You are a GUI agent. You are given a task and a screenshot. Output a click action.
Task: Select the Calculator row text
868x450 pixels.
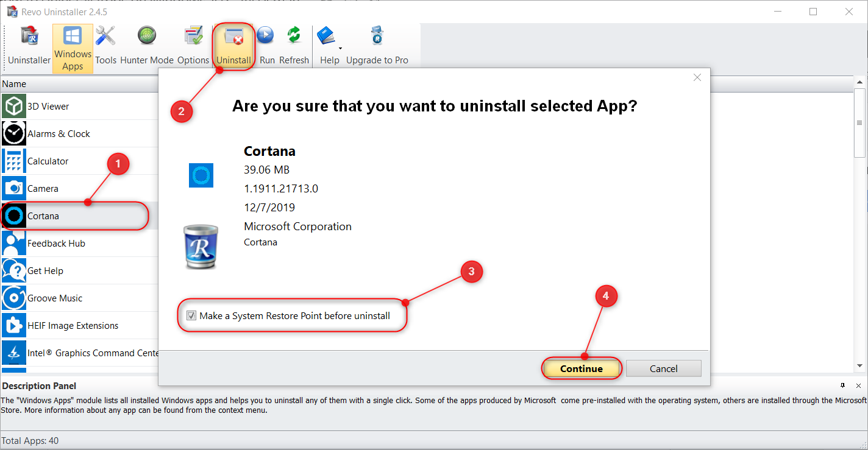click(48, 161)
